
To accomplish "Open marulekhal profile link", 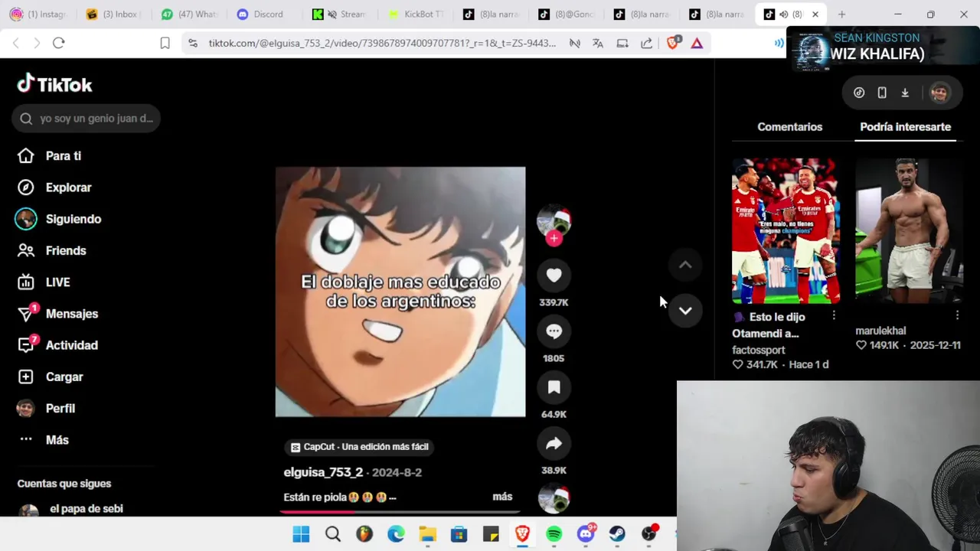I will (880, 331).
